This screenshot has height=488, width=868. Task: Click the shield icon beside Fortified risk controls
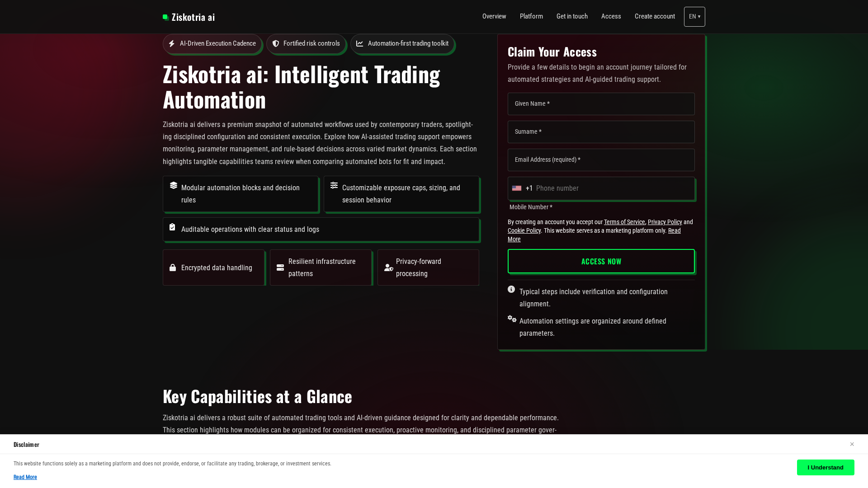pyautogui.click(x=276, y=44)
